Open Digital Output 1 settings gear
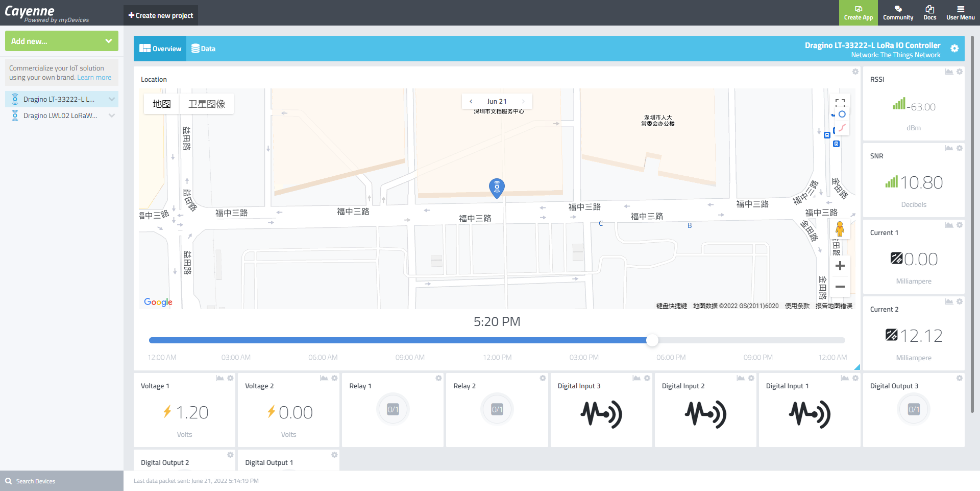 click(334, 455)
